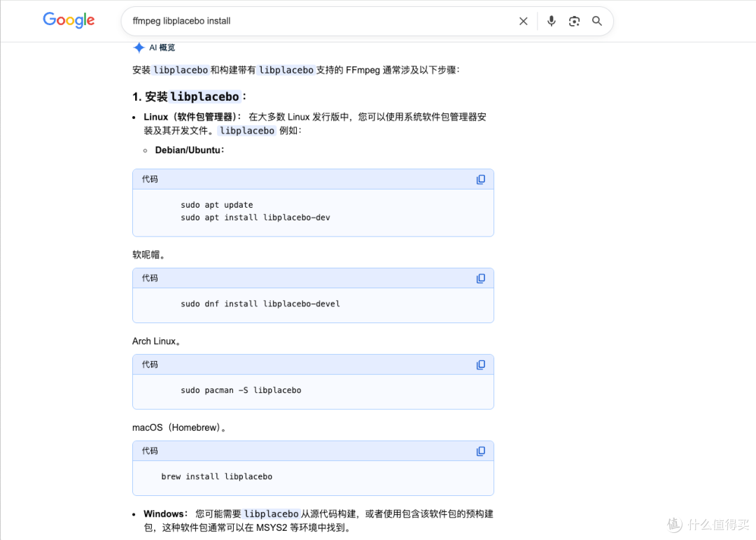Click the 'sudo dnf install libplacebo-devel' line

[260, 304]
